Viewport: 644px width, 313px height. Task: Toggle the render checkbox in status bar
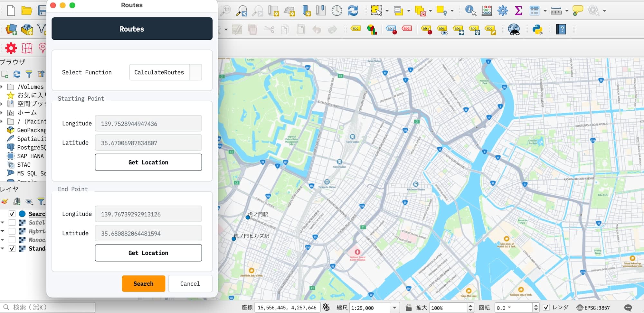click(x=546, y=308)
